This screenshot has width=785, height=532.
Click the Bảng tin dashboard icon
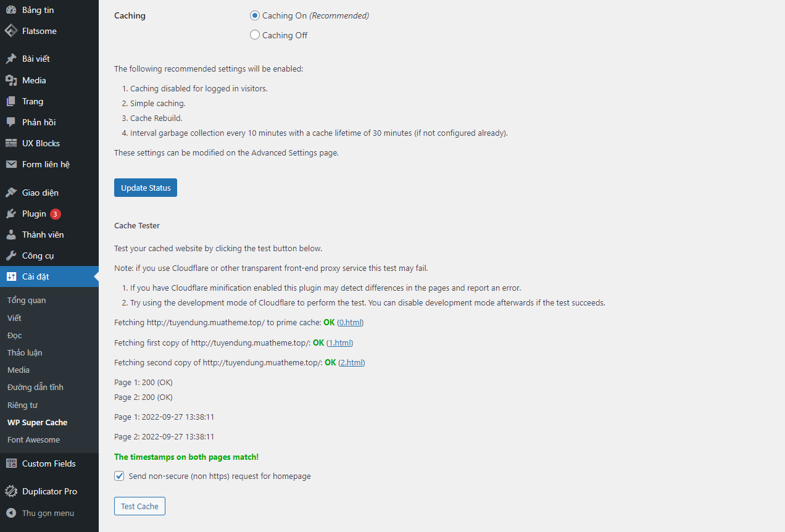click(11, 10)
